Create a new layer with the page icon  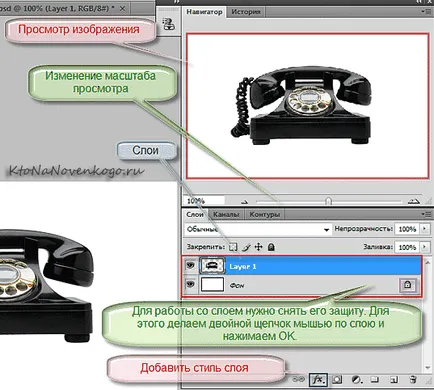(394, 379)
